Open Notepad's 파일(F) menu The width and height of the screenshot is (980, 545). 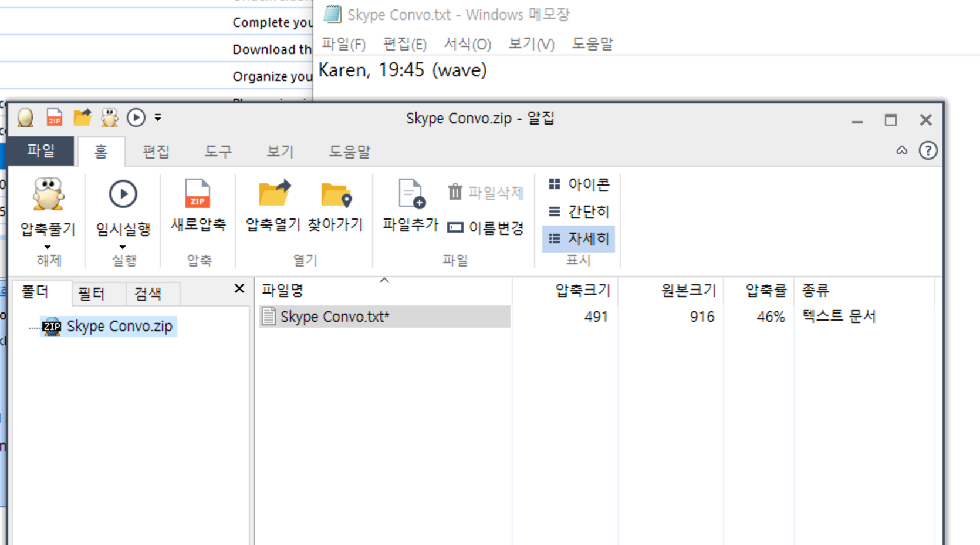[344, 44]
